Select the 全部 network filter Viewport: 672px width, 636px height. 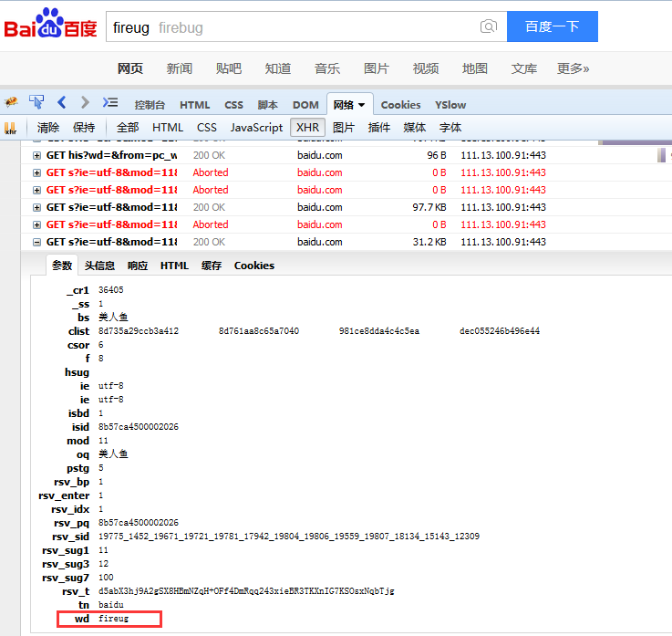pos(128,128)
